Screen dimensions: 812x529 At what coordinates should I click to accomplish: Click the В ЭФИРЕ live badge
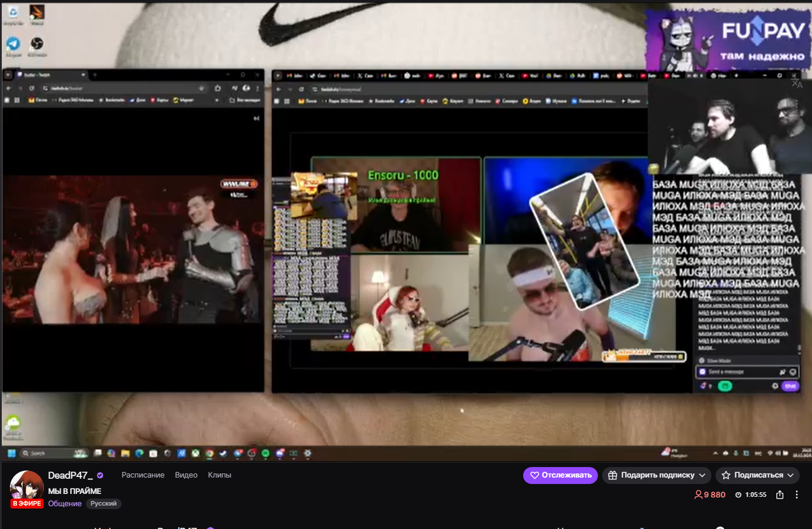(x=27, y=503)
